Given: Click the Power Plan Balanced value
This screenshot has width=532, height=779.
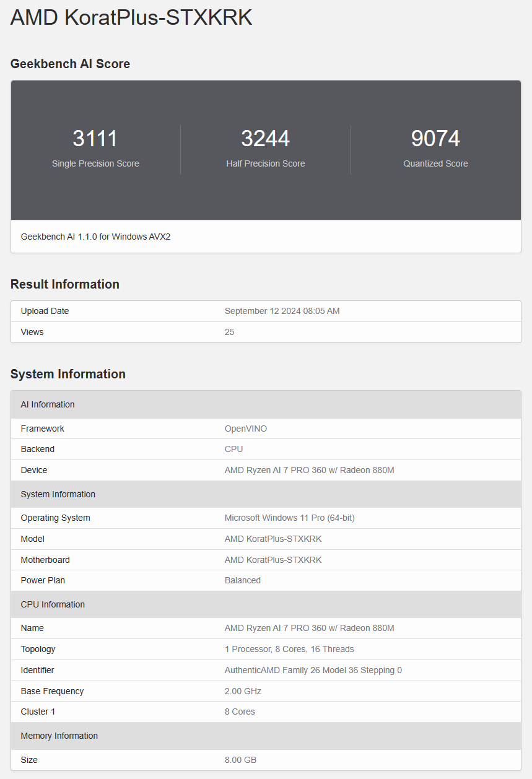Looking at the screenshot, I should [242, 580].
